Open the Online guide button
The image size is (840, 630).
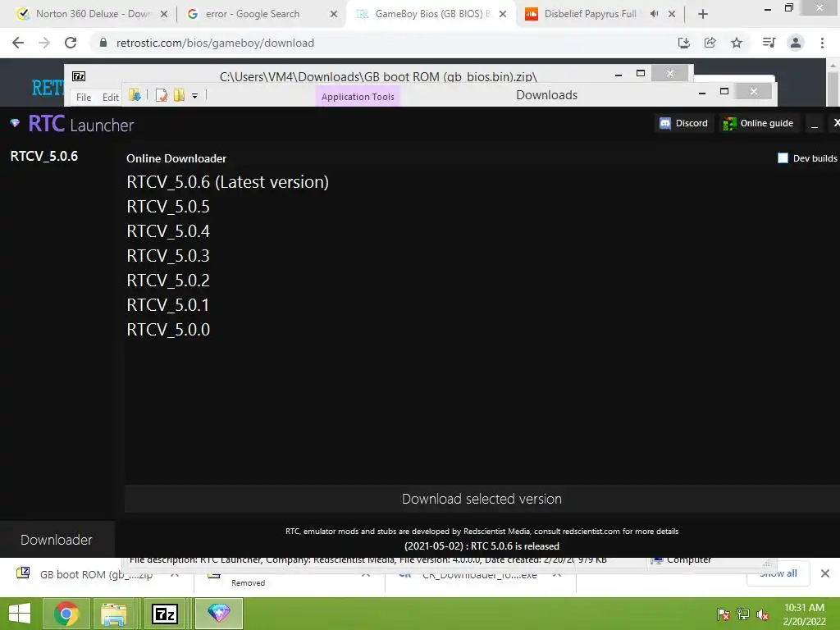757,123
